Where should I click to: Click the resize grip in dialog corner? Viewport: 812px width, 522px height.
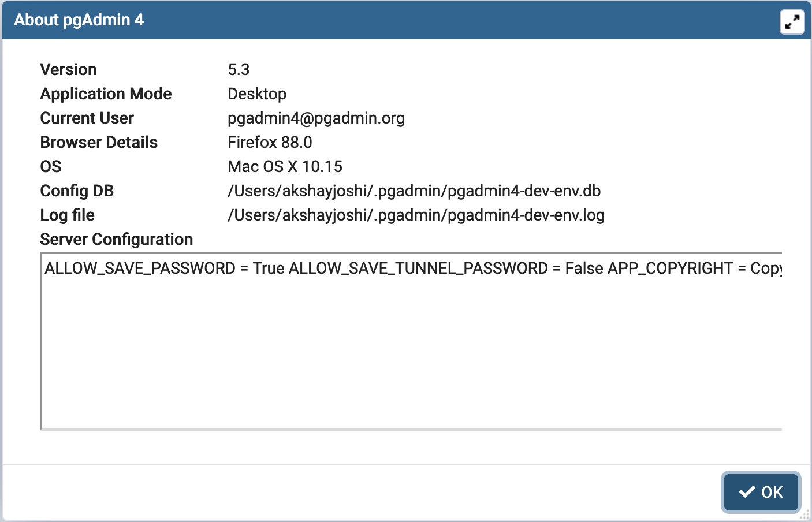pos(804,514)
